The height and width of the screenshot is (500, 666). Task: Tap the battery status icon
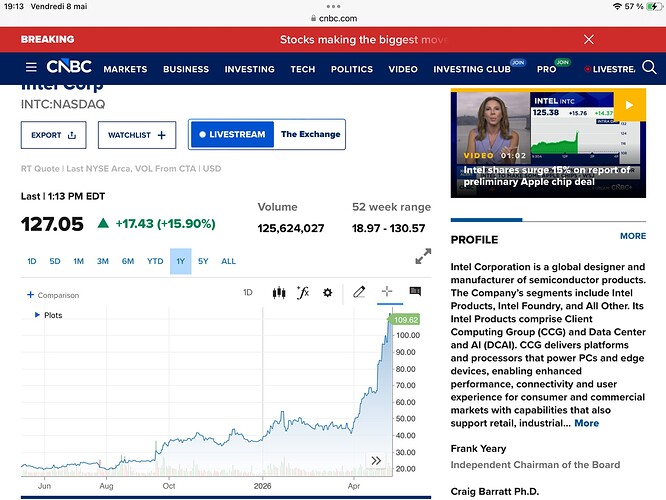click(x=654, y=6)
